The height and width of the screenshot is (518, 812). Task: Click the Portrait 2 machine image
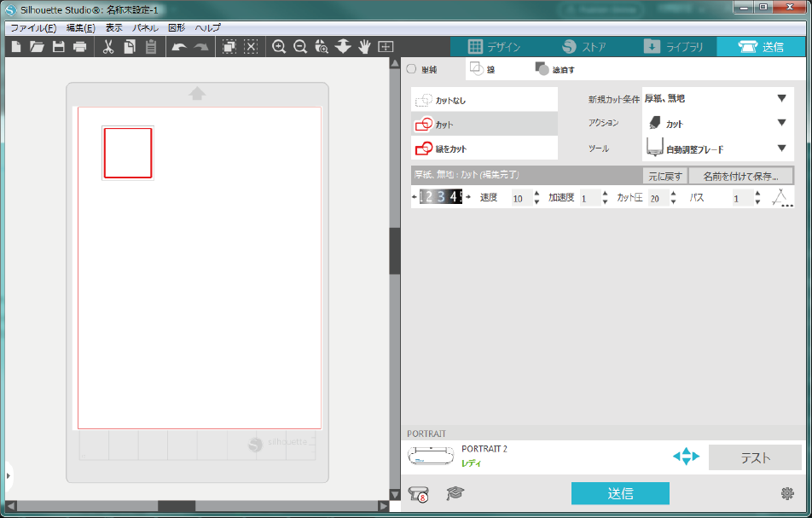pyautogui.click(x=431, y=456)
